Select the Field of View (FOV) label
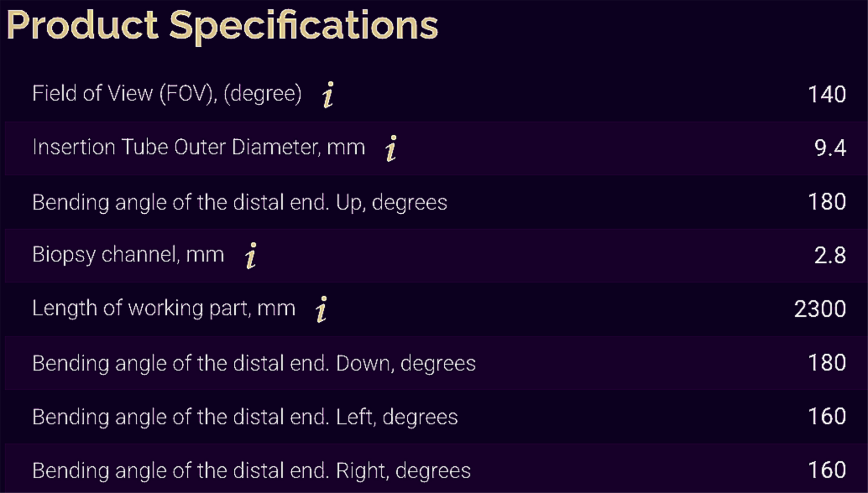This screenshot has width=868, height=493. pyautogui.click(x=167, y=94)
